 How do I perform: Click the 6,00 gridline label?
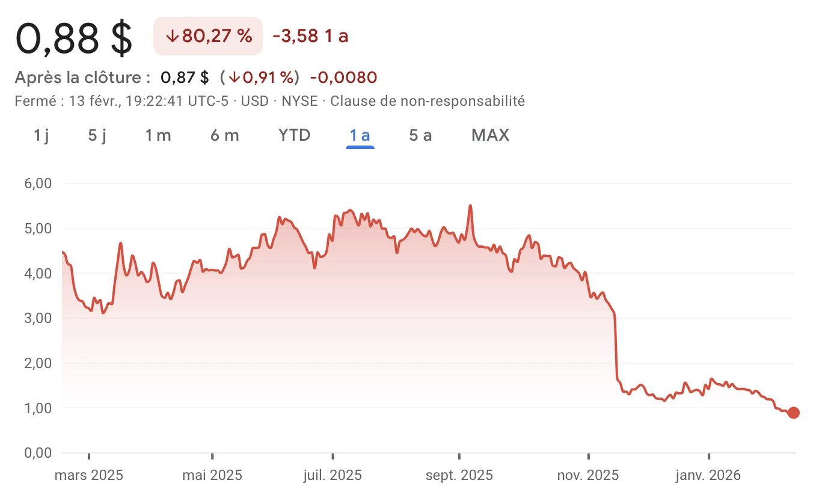[x=37, y=183]
